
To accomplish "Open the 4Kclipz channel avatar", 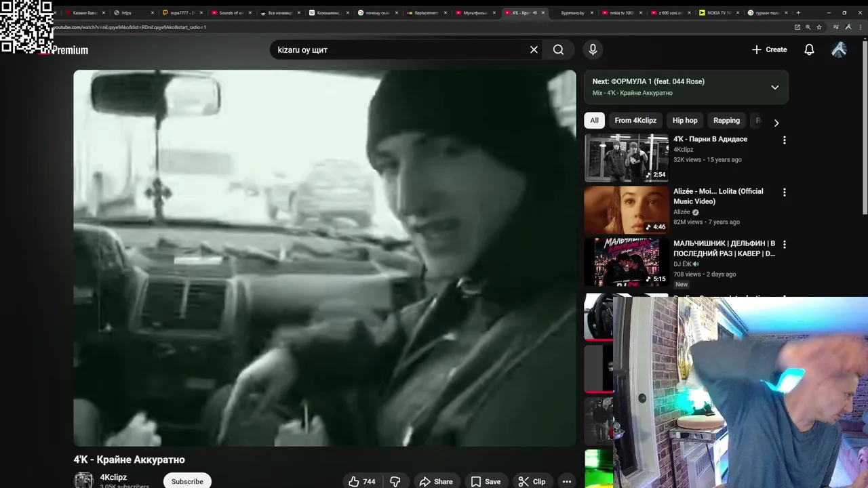I will (x=83, y=480).
